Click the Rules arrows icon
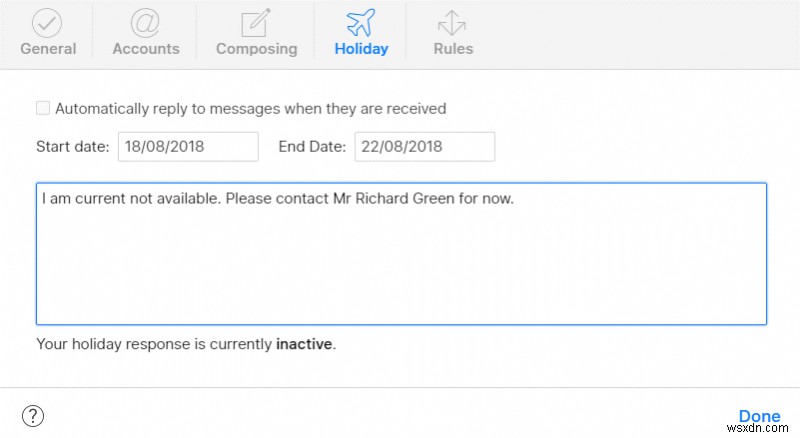This screenshot has width=800, height=438. (x=453, y=21)
